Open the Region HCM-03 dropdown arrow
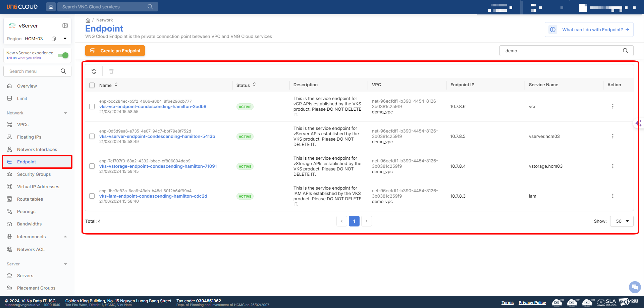The height and width of the screenshot is (308, 644). [65, 39]
